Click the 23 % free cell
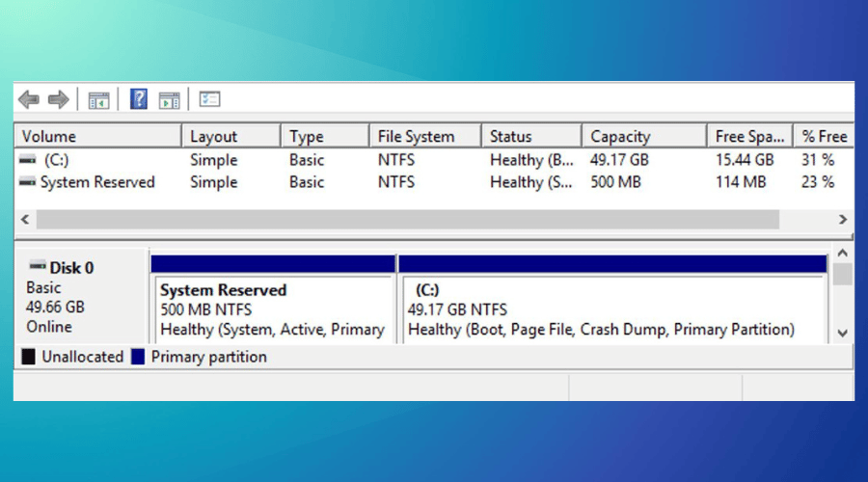The height and width of the screenshot is (482, 868). coord(818,182)
